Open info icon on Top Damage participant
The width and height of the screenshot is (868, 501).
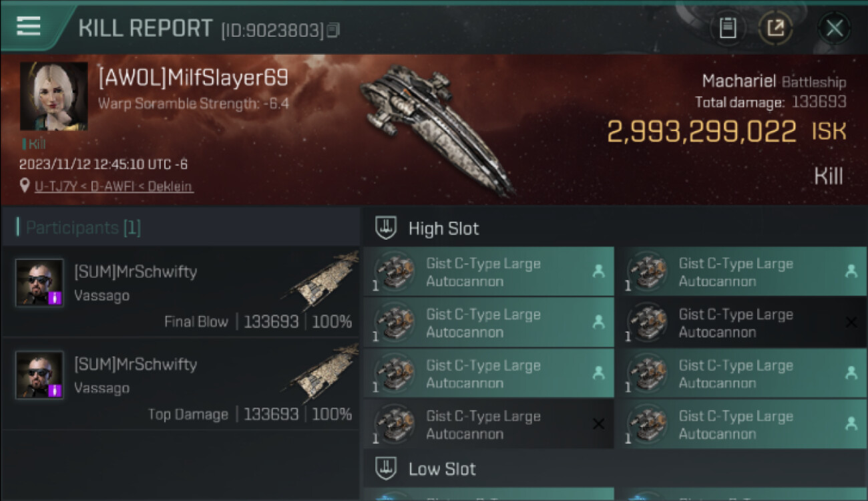55,390
